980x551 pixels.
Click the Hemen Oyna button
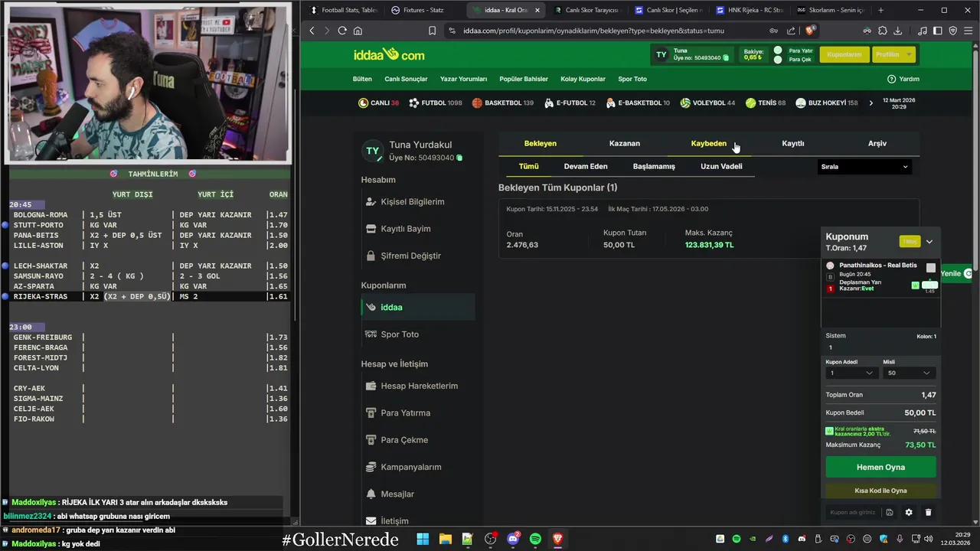click(880, 467)
